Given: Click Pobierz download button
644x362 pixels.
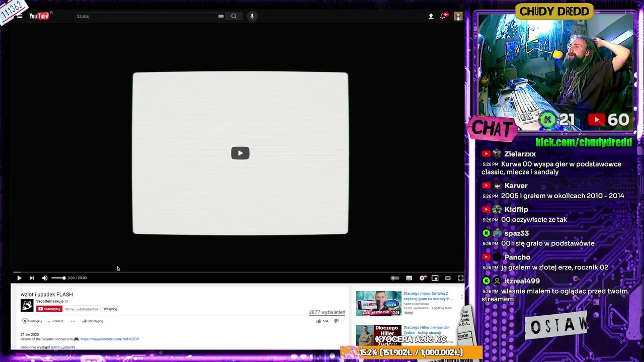Looking at the screenshot, I should coord(55,321).
